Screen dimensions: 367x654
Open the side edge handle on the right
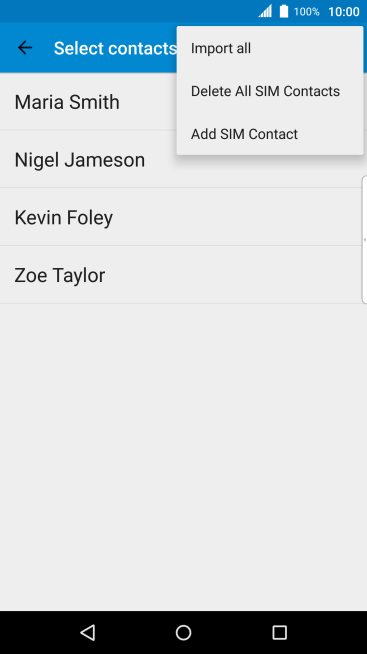364,239
